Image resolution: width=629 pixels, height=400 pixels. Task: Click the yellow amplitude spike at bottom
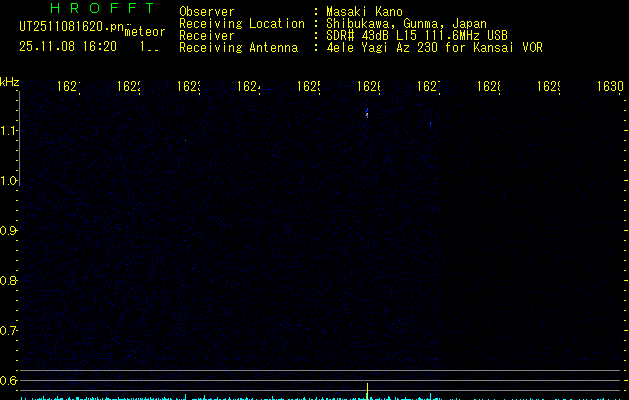click(x=367, y=391)
